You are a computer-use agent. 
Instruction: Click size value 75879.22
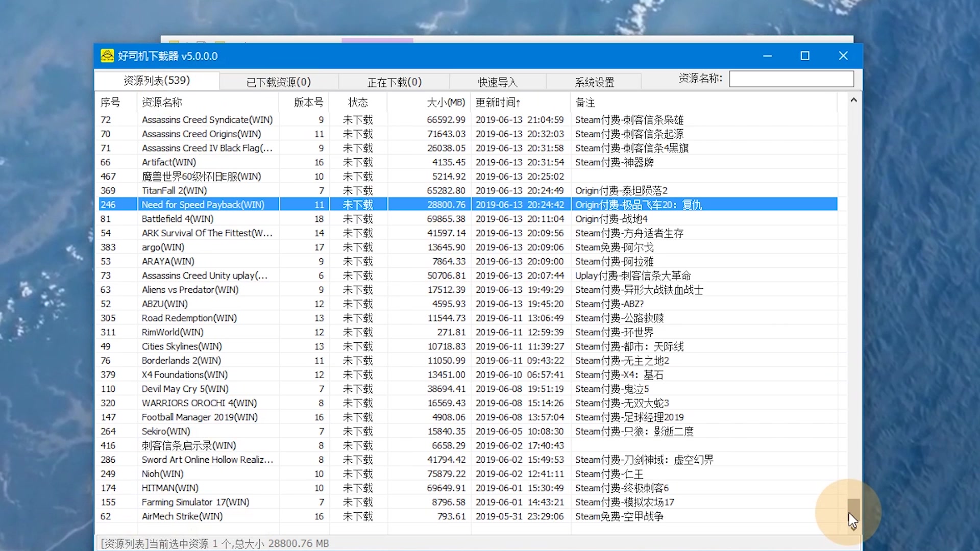(x=447, y=474)
